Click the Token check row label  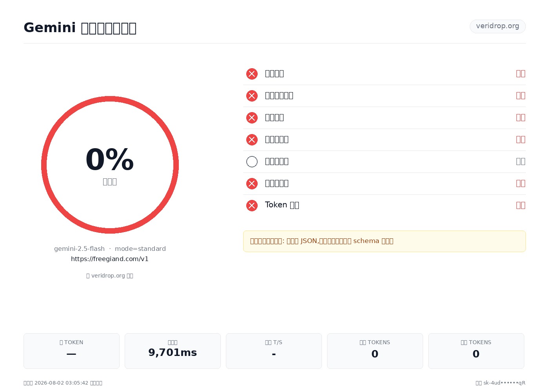point(282,205)
